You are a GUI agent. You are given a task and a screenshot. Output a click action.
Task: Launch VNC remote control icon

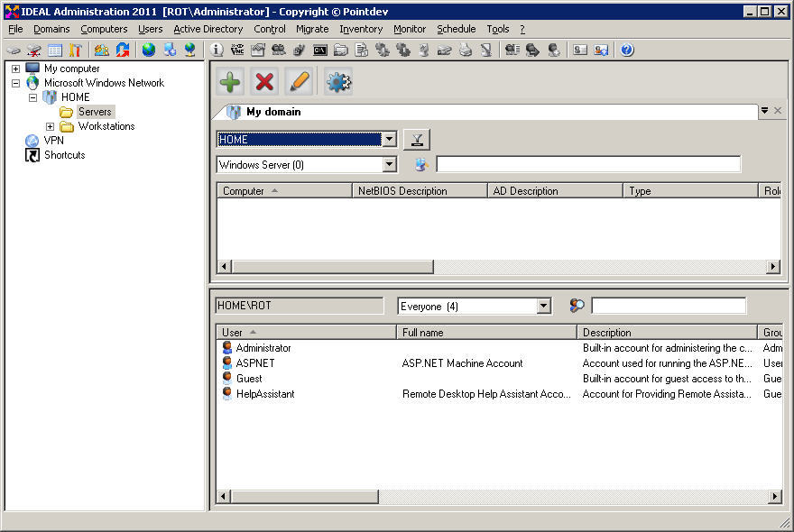pos(237,50)
